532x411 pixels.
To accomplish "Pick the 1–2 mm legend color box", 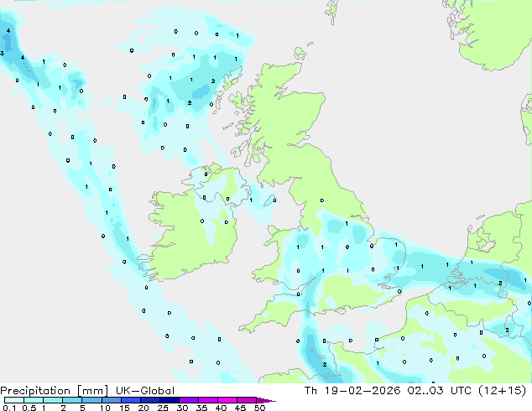I will pyautogui.click(x=53, y=400).
